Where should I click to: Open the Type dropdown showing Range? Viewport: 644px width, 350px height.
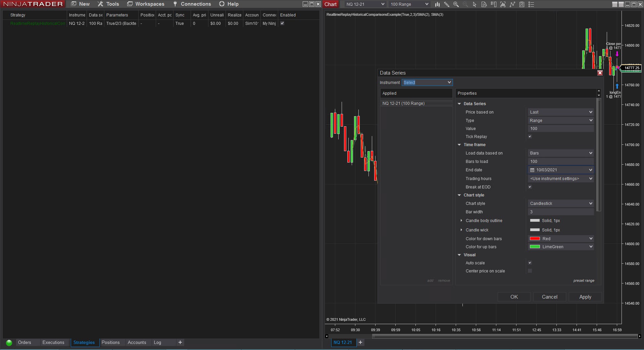point(561,121)
